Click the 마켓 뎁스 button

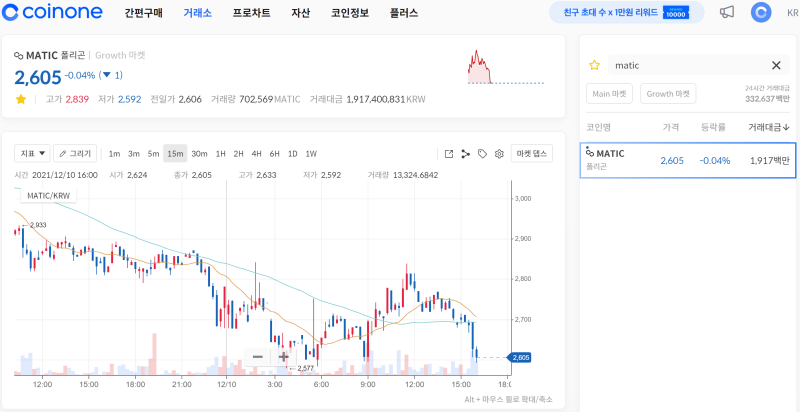coord(532,153)
